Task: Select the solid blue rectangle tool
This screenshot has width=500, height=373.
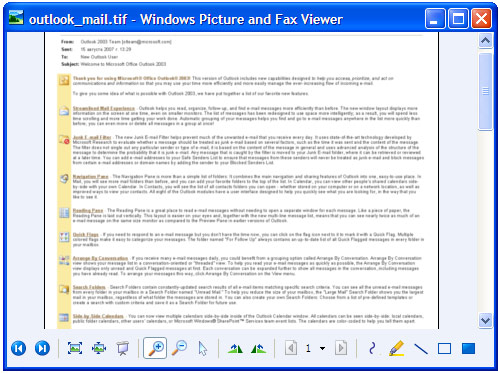Action: [468, 349]
